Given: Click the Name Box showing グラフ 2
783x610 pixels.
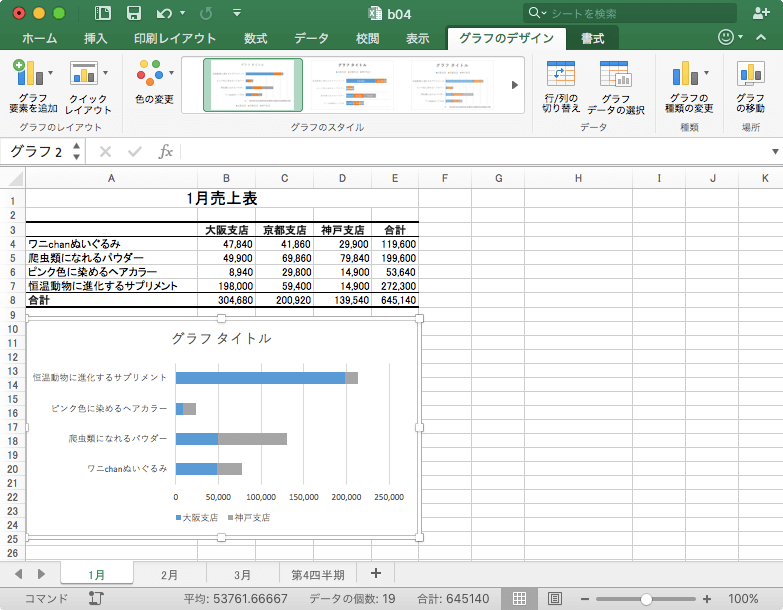Looking at the screenshot, I should [36, 151].
